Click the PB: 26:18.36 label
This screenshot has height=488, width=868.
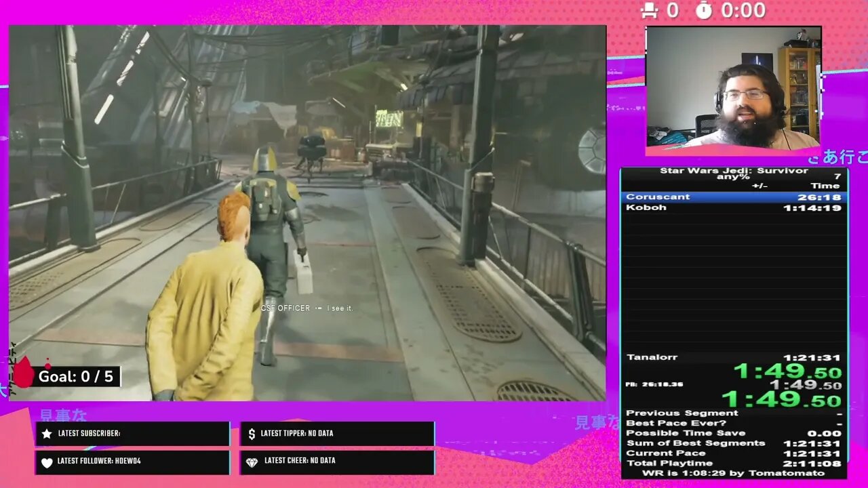coord(654,384)
